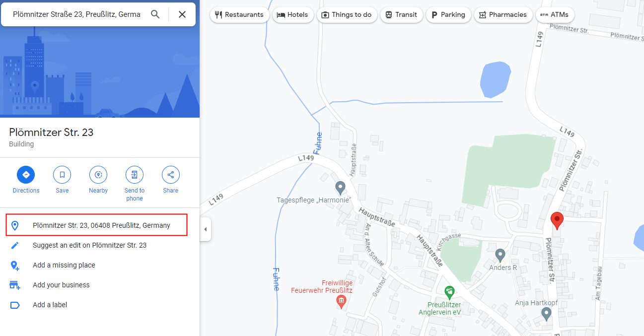This screenshot has height=336, width=644.
Task: Show ATMs on the map
Action: click(x=555, y=15)
